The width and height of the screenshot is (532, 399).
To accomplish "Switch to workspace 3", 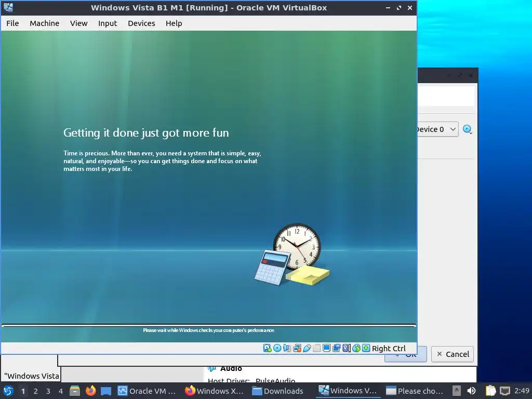I will click(48, 391).
